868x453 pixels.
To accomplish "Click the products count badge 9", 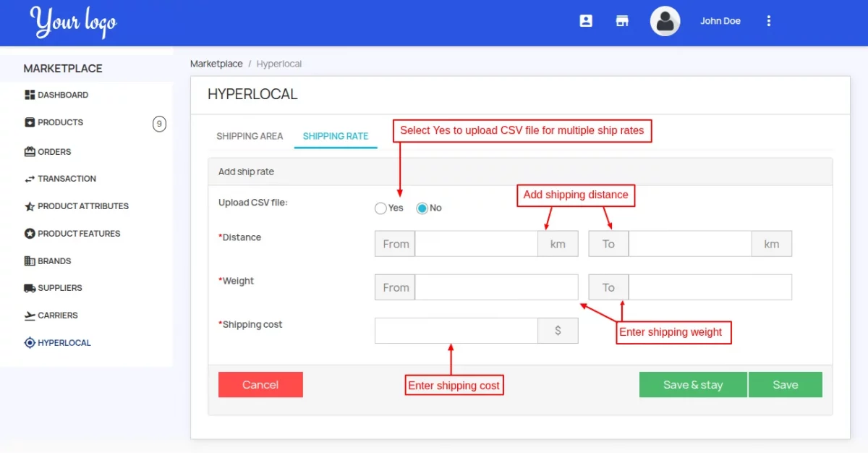I will tap(159, 124).
